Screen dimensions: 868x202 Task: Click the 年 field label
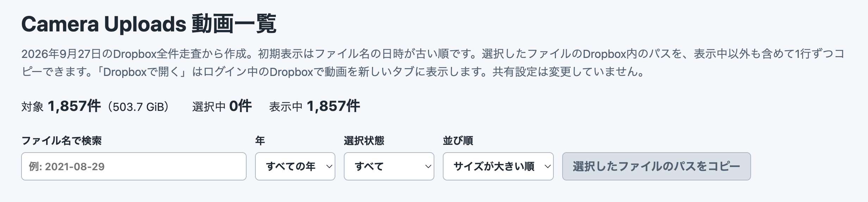point(260,141)
